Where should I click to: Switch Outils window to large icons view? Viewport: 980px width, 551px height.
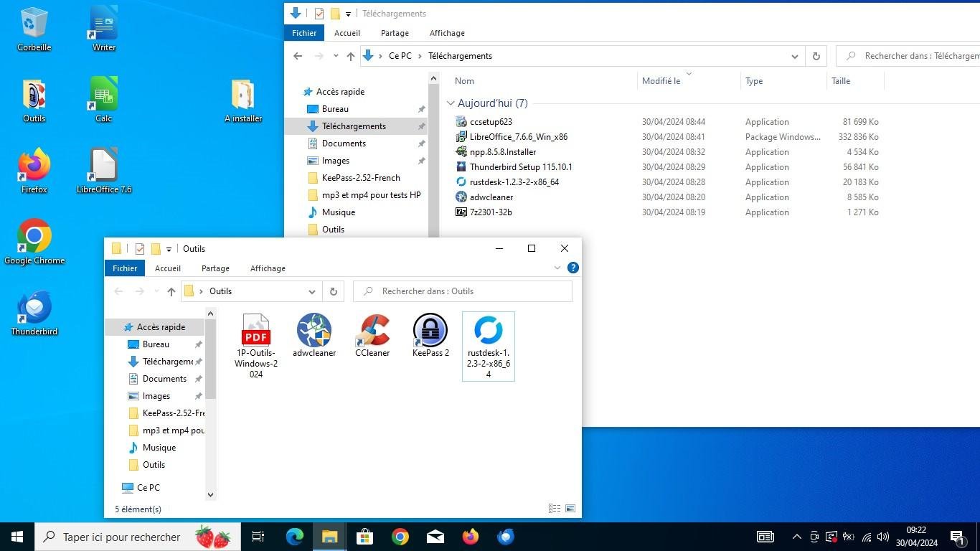click(570, 509)
